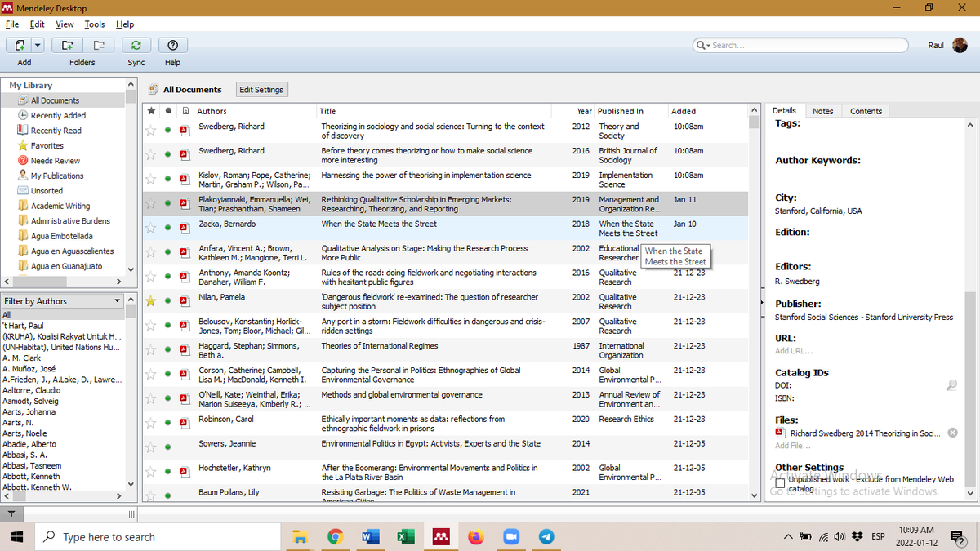The height and width of the screenshot is (551, 980).
Task: Click the Add File link in details
Action: (793, 446)
